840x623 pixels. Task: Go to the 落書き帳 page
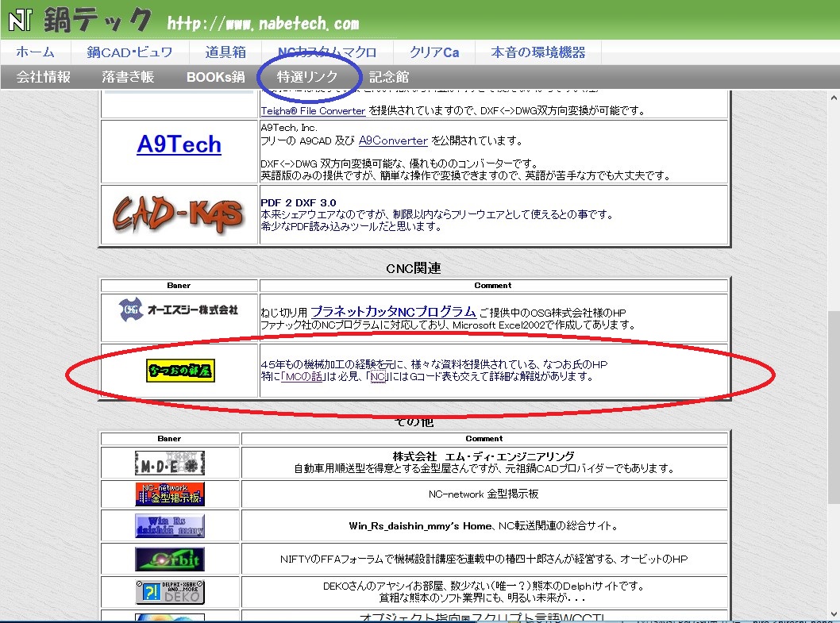(128, 77)
